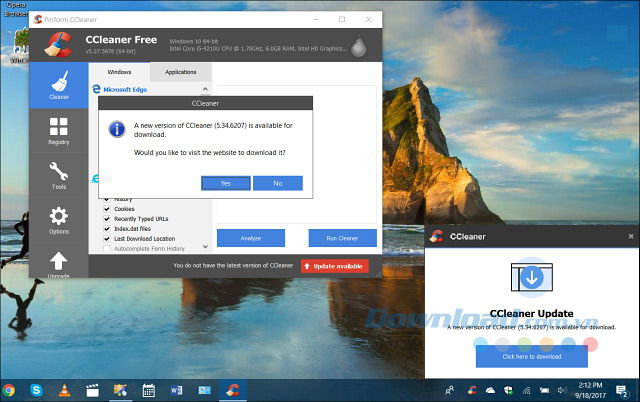This screenshot has height=402, width=640.
Task: Click the Analyze button
Action: (x=251, y=238)
